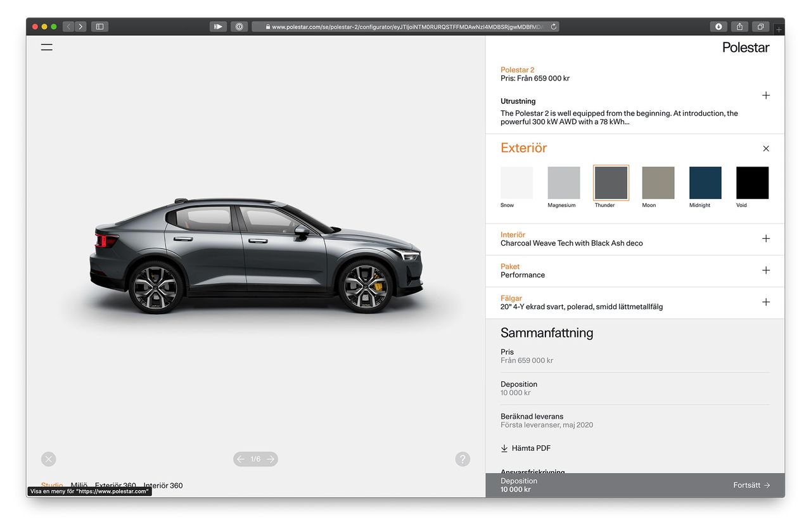
Task: Show next car image arrow
Action: 271,459
